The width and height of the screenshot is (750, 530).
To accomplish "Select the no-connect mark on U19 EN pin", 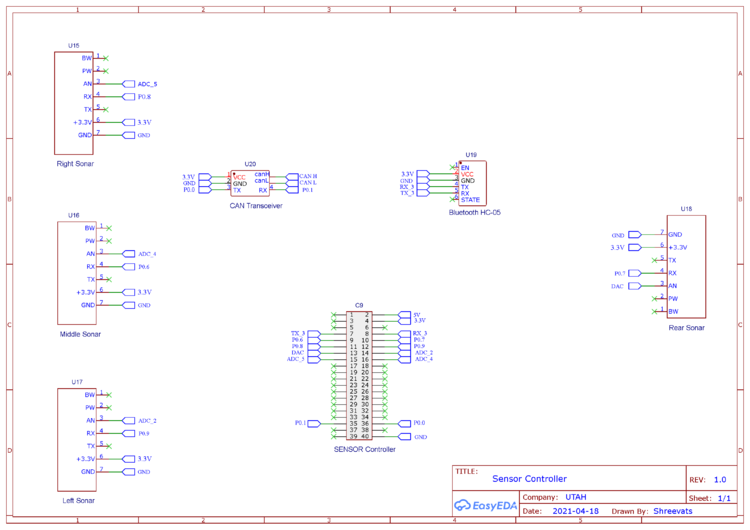I will pos(452,167).
